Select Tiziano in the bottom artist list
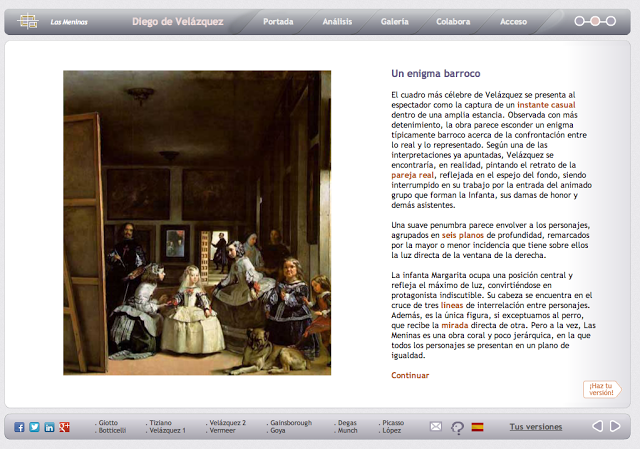The image size is (640, 449). pyautogui.click(x=160, y=423)
